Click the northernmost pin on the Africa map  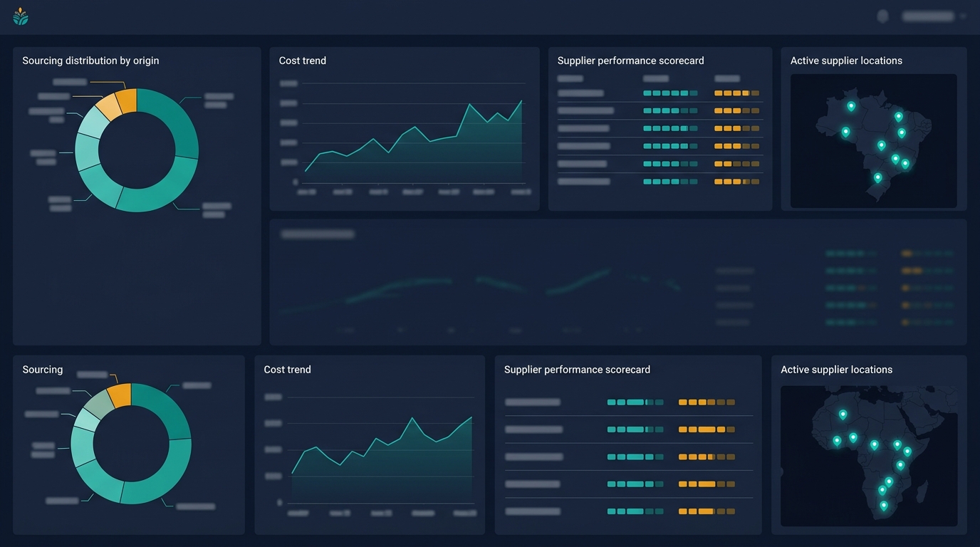pos(843,414)
